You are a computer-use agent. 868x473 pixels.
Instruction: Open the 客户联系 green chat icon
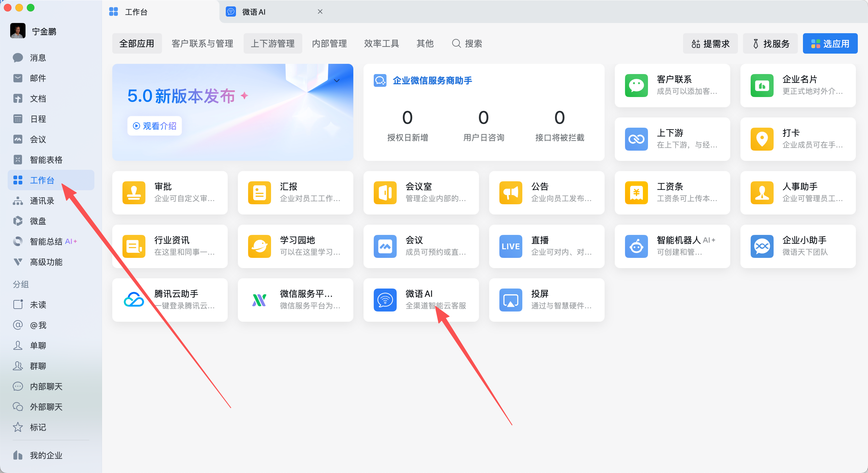[636, 85]
